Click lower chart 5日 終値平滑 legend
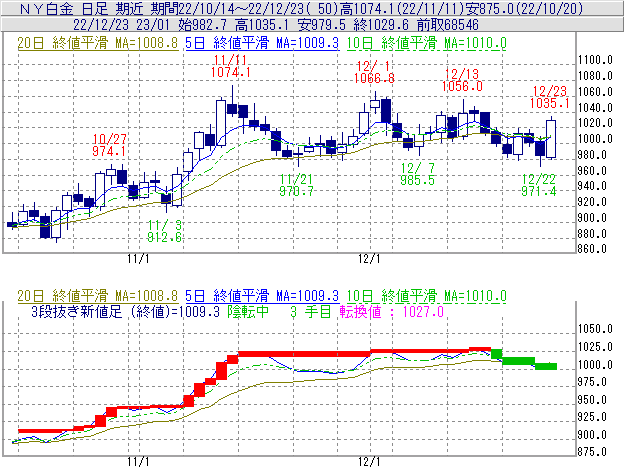This screenshot has width=624, height=475. coord(262,296)
